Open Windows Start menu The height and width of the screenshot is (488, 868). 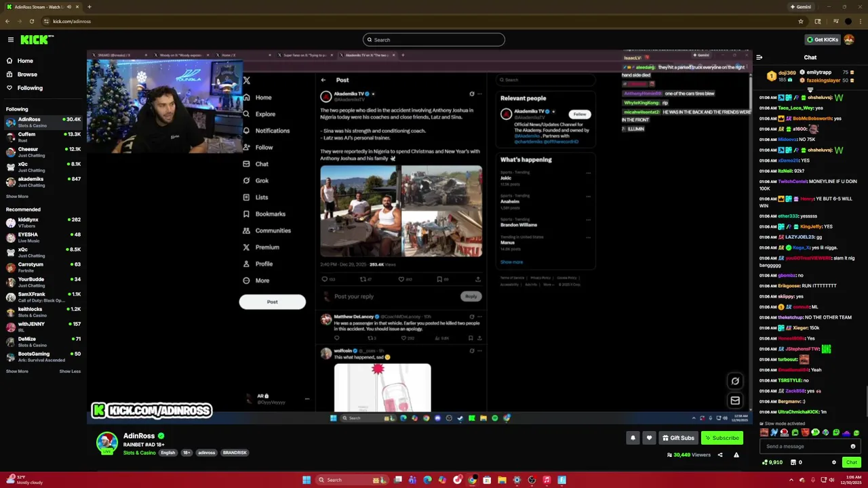point(307,480)
